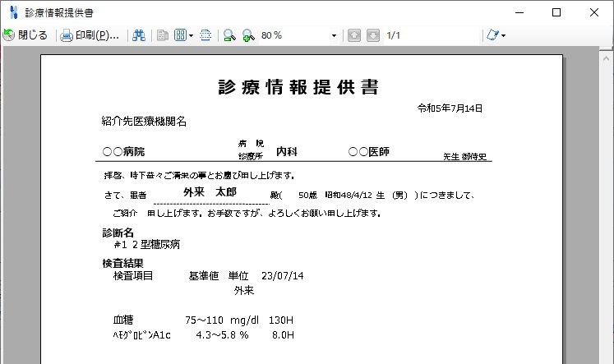614x364 pixels.
Task: Click the reference range 75~110
Action: tap(204, 320)
